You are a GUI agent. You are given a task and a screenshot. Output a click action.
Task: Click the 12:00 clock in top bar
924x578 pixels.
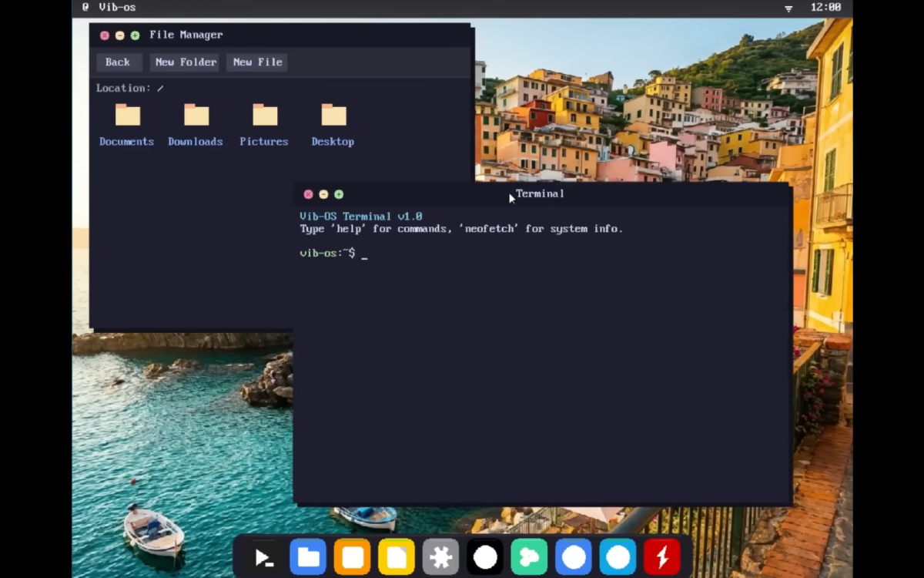tap(825, 8)
